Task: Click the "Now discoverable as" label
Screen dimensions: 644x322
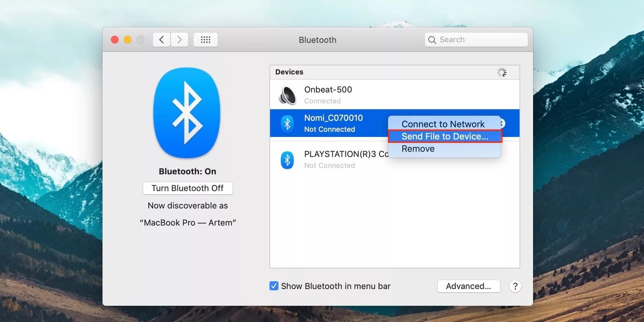Action: click(188, 205)
